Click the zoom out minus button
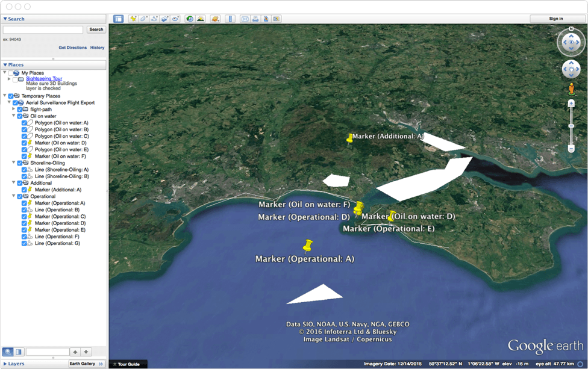Image resolution: width=588 pixels, height=369 pixels. [571, 149]
